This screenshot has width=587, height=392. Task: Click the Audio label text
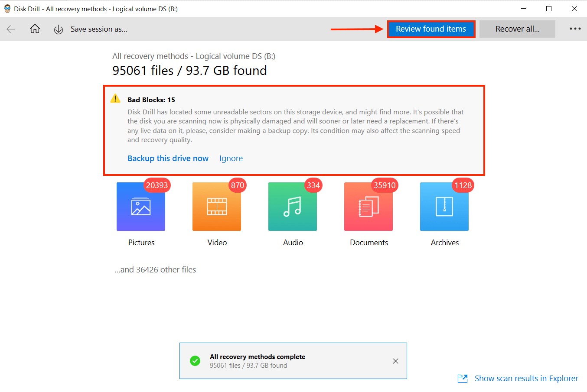point(293,243)
